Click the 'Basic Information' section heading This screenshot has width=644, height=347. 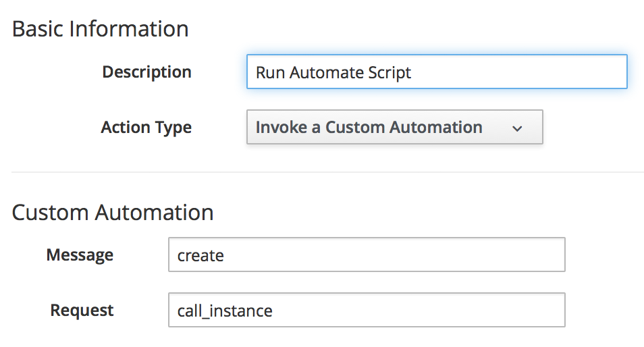100,29
